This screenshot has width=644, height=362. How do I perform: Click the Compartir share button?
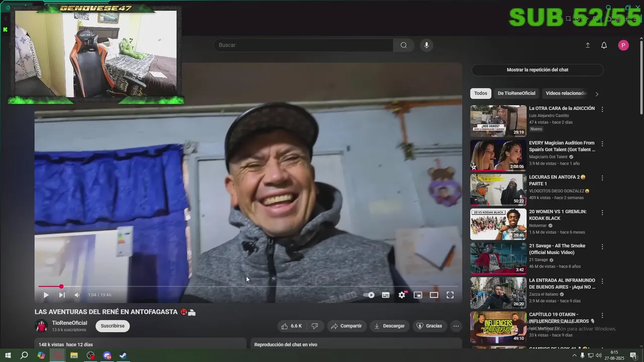(347, 326)
